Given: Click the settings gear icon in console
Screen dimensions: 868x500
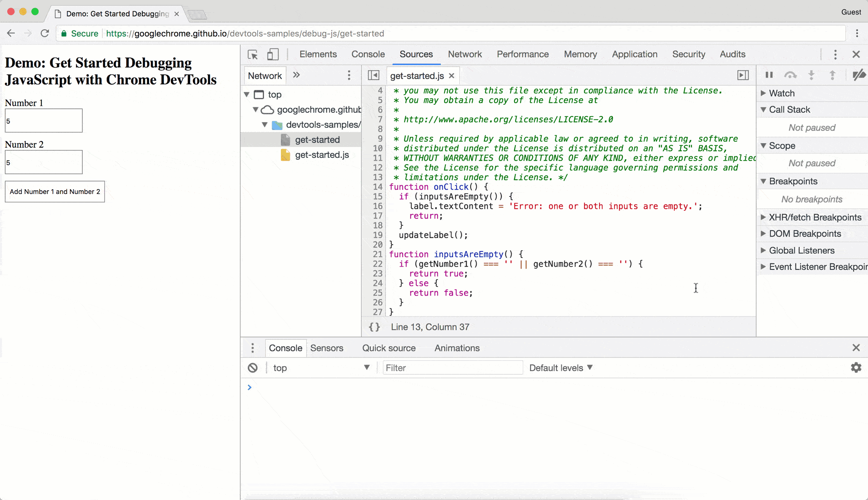Looking at the screenshot, I should pyautogui.click(x=856, y=368).
